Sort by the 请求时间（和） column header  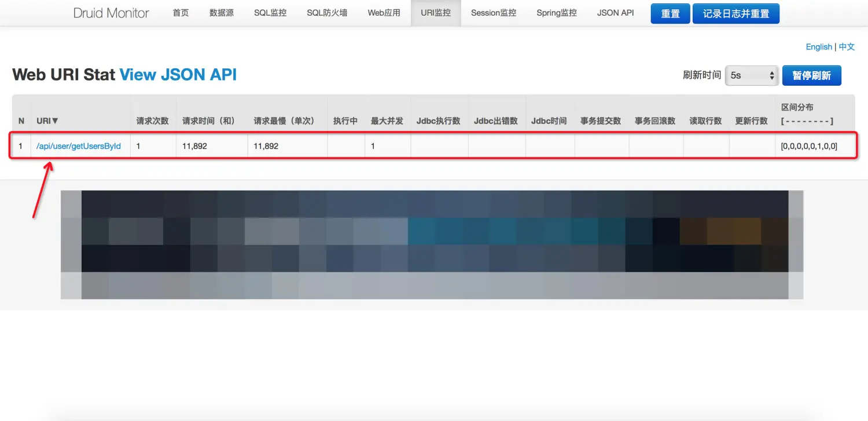coord(211,121)
